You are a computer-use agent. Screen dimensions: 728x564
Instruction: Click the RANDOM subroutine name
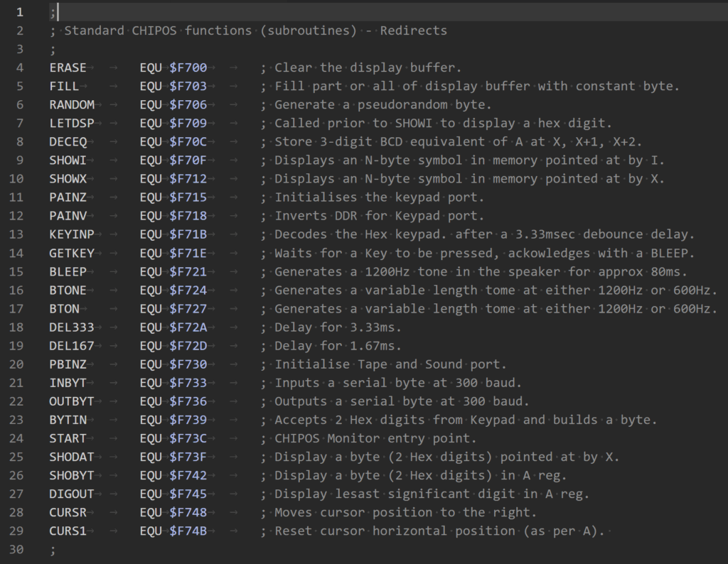pyautogui.click(x=72, y=105)
